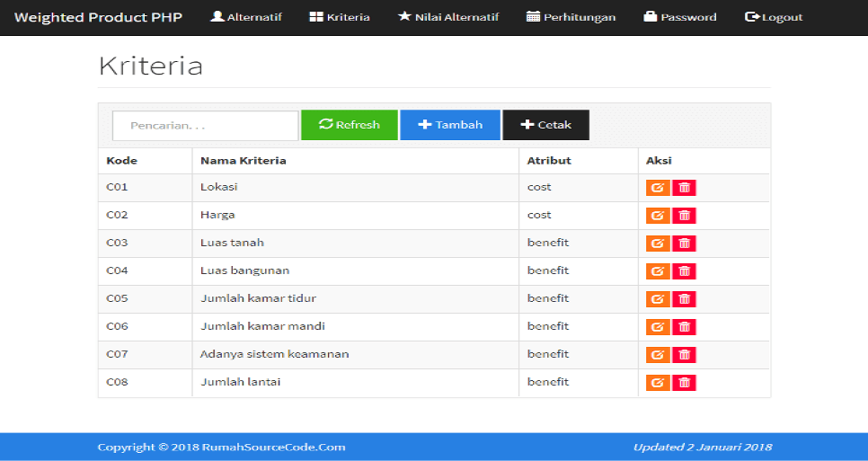
Task: Delete the Luas bangunan criterion
Action: coord(684,271)
